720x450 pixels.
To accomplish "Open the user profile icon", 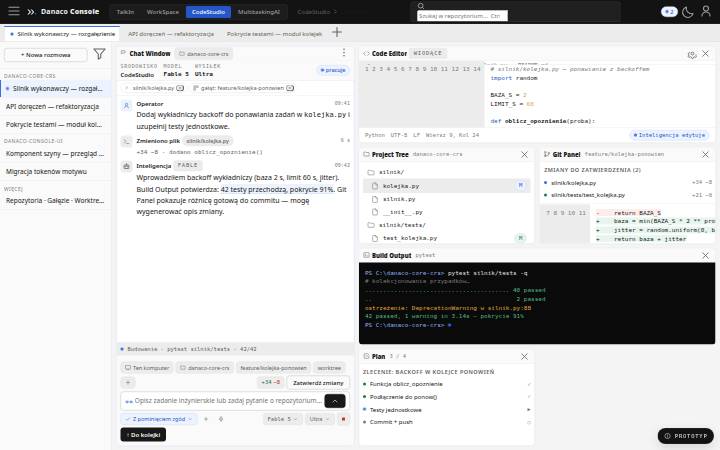I will [706, 11].
